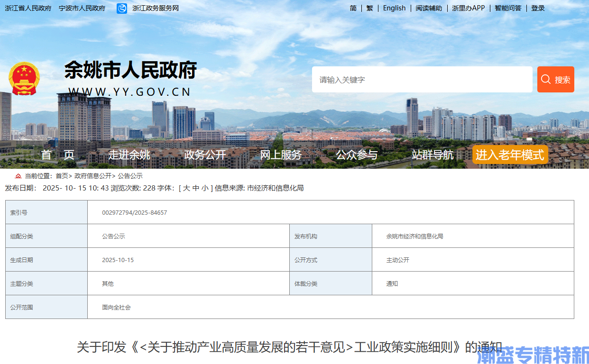Image resolution: width=589 pixels, height=364 pixels.
Task: Open the English version link
Action: (394, 8)
